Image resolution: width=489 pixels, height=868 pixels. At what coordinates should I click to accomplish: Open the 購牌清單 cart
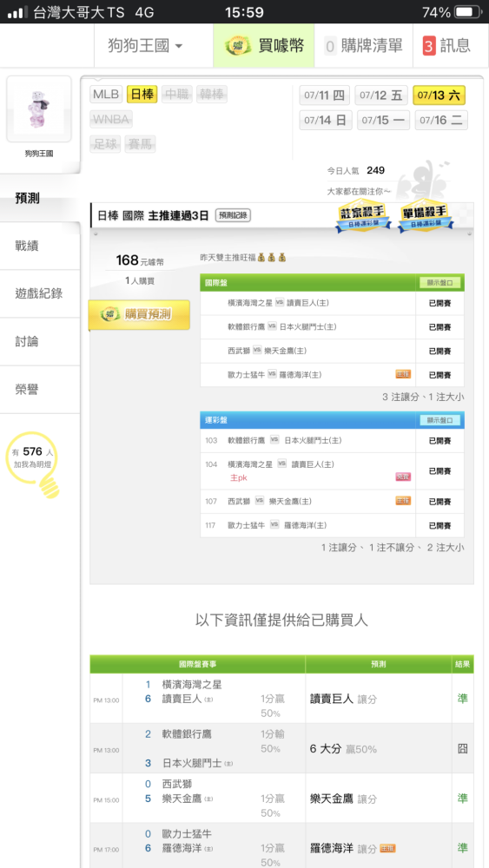click(x=364, y=46)
